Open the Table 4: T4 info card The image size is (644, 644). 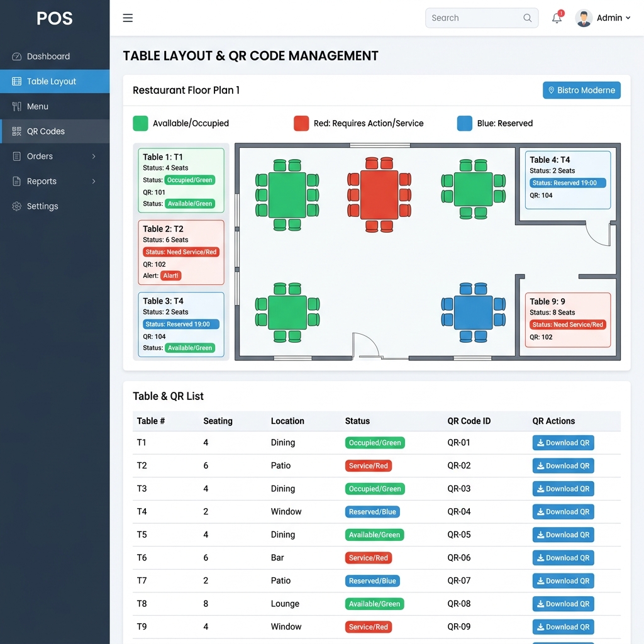pos(568,180)
